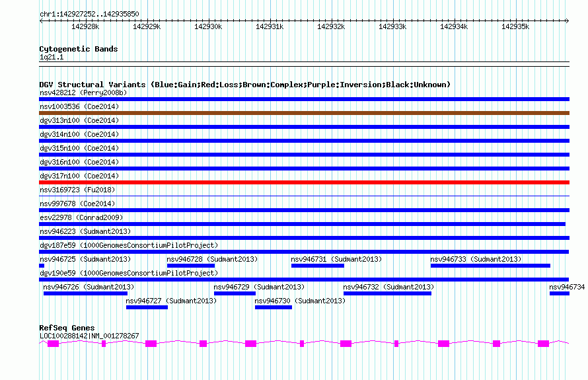588x380 pixels.
Task: Click the nsv946728 (Sudmant2013) label
Action: pyautogui.click(x=212, y=259)
